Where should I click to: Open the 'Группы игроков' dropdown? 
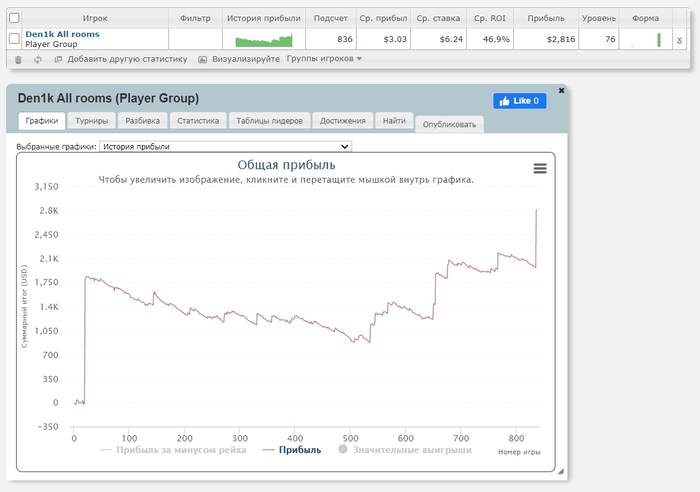tap(324, 58)
